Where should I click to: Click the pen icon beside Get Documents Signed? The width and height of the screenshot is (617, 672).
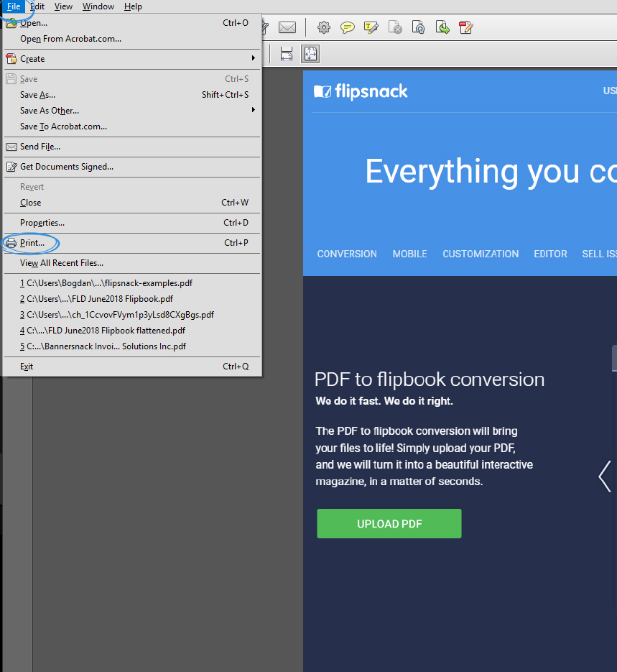(x=11, y=167)
